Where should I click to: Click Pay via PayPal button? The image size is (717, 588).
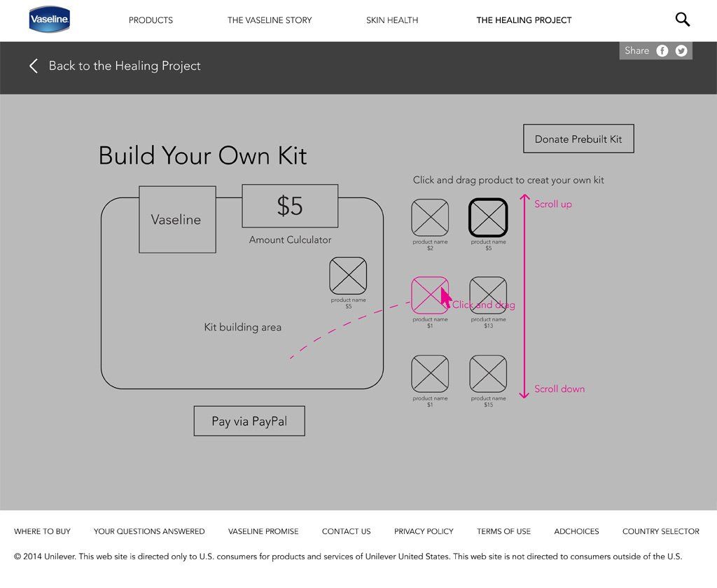(x=249, y=421)
